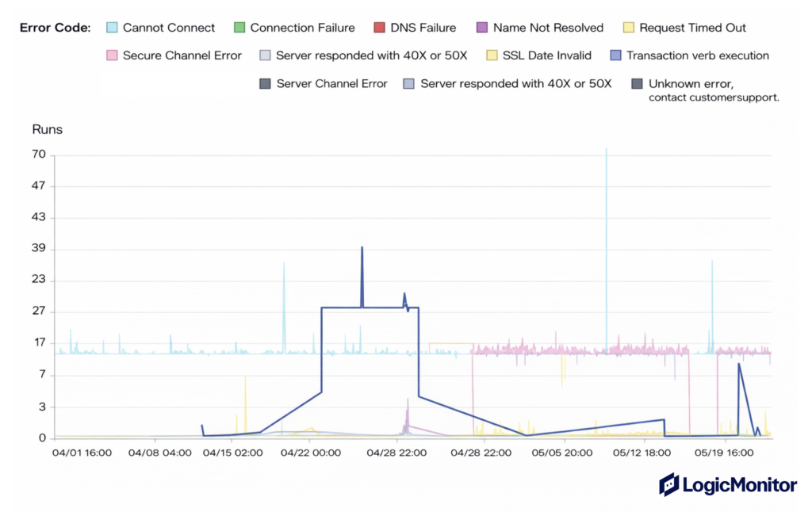This screenshot has height=512, width=812.
Task: Click the LogicMonitor logo icon
Action: pos(668,484)
